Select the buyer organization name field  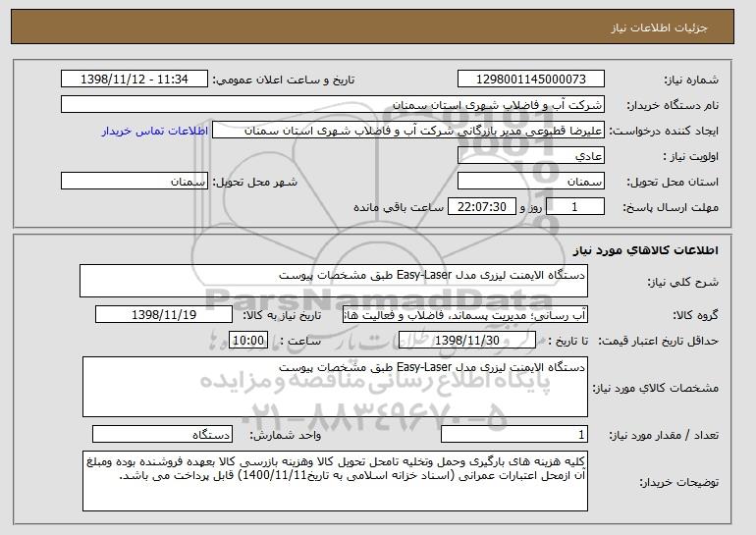point(333,105)
